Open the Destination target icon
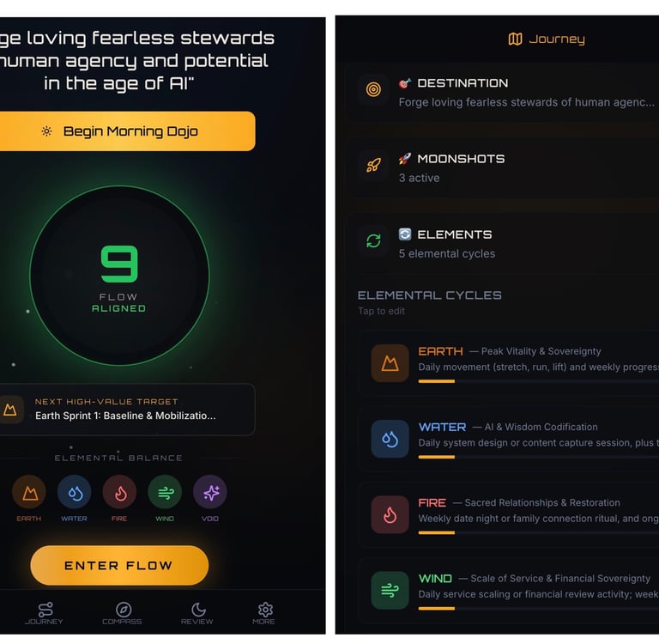 pyautogui.click(x=373, y=89)
